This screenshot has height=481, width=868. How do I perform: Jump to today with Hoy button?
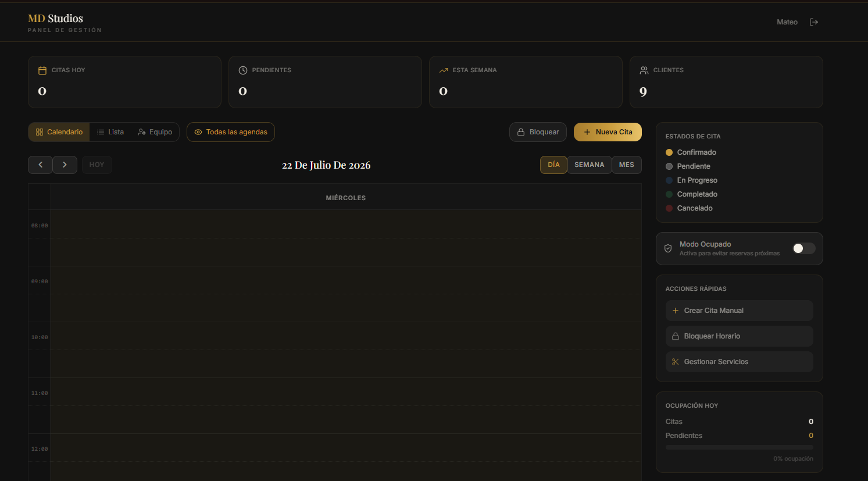[97, 165]
